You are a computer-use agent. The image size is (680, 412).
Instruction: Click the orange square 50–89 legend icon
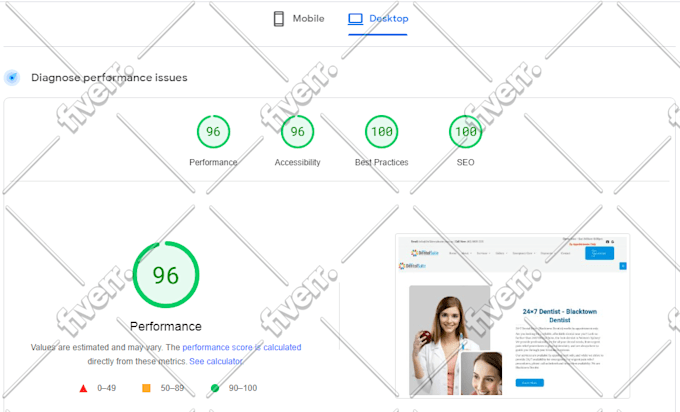(147, 388)
